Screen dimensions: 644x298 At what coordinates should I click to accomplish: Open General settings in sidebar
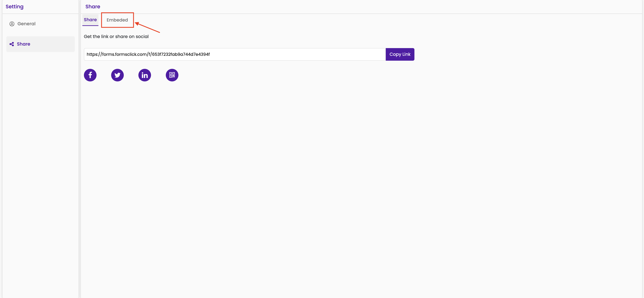40,24
